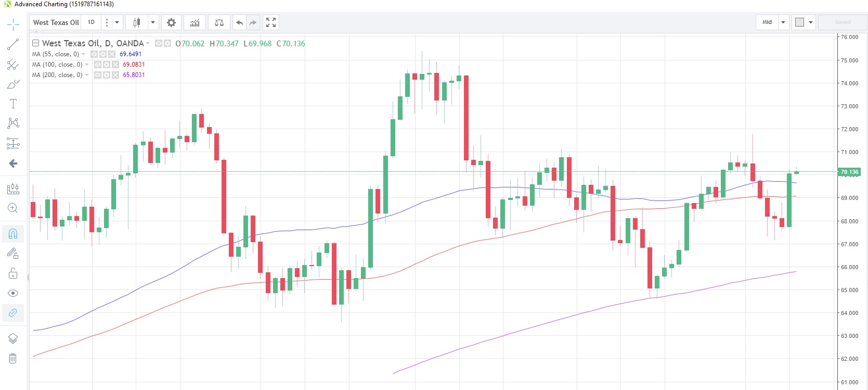This screenshot has height=390, width=868.
Task: Select the trend line drawing tool
Action: pyautogui.click(x=13, y=44)
